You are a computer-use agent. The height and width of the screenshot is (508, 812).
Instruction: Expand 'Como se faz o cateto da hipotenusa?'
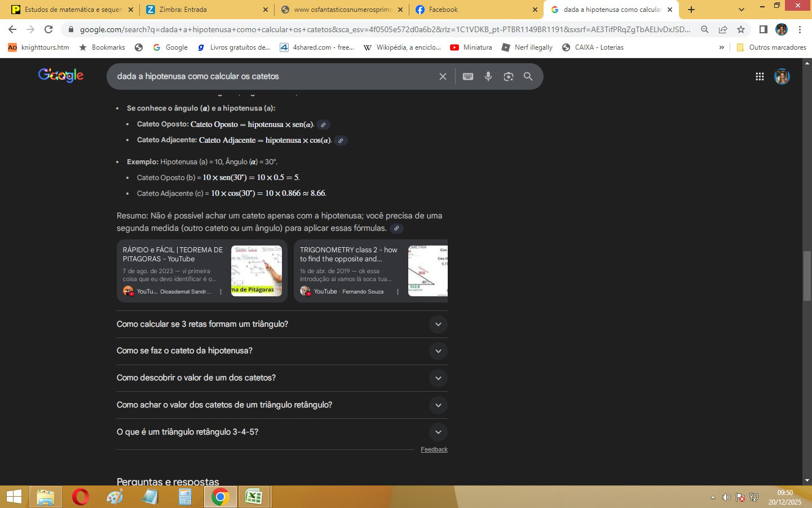[x=438, y=351]
